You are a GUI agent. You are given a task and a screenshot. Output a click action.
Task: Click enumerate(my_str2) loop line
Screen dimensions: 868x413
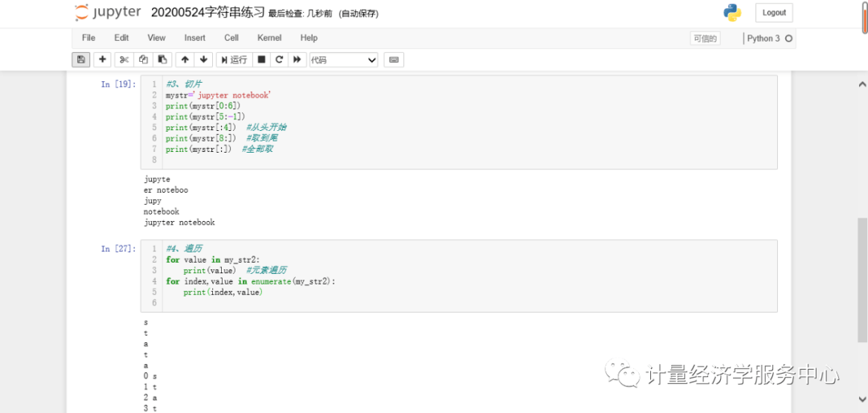click(x=250, y=281)
